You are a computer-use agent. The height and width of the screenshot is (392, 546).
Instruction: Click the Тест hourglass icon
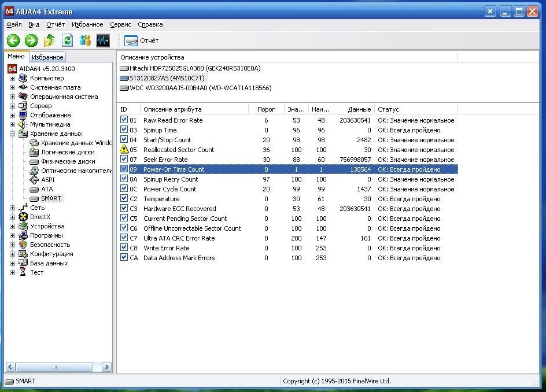coord(23,272)
